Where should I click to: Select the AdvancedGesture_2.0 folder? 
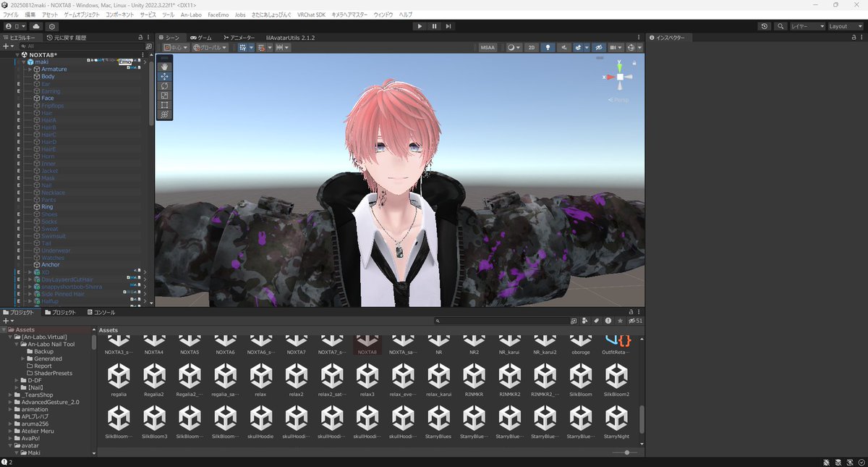point(50,402)
